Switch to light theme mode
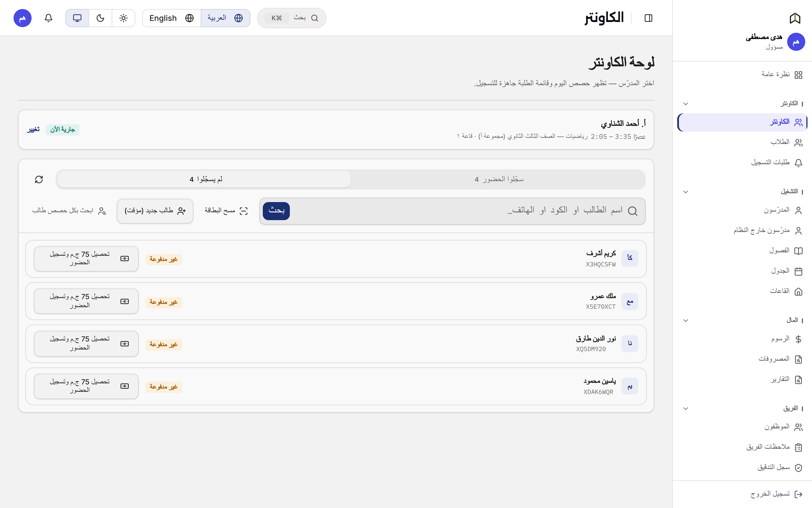The width and height of the screenshot is (812, 508). (x=123, y=18)
